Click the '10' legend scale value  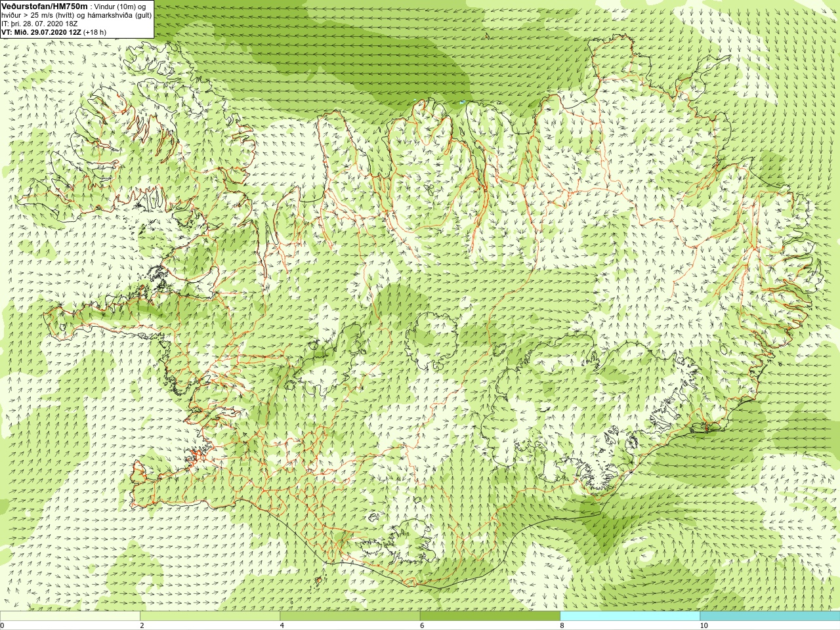pos(703,625)
